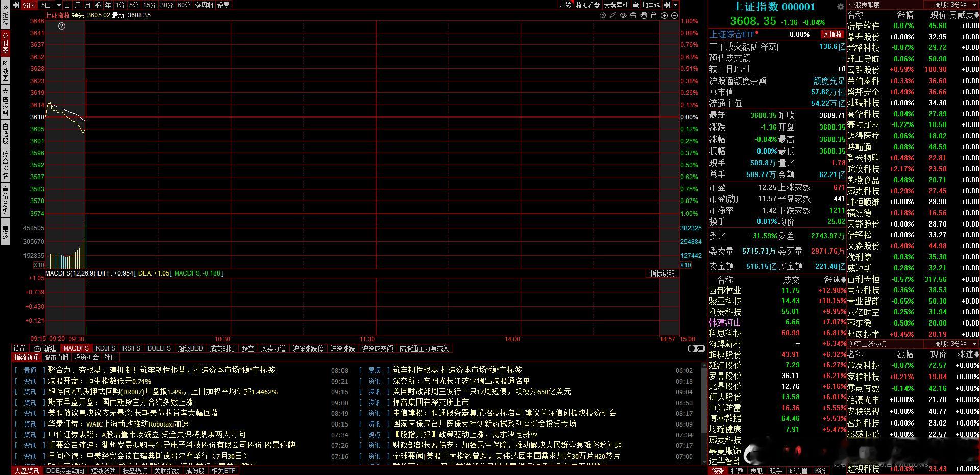Select 利安科技 row in ranking list

777,312
